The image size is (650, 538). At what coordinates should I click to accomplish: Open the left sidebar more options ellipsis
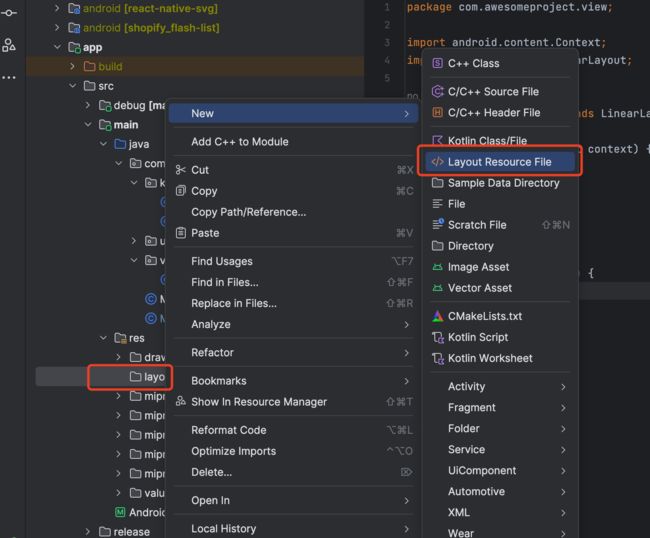click(9, 78)
